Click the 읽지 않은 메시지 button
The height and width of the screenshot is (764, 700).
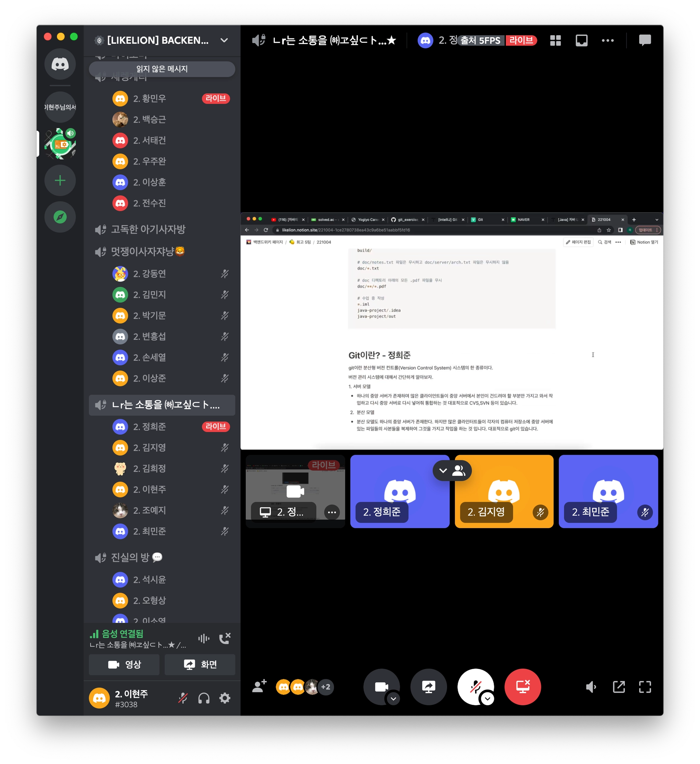pos(162,69)
